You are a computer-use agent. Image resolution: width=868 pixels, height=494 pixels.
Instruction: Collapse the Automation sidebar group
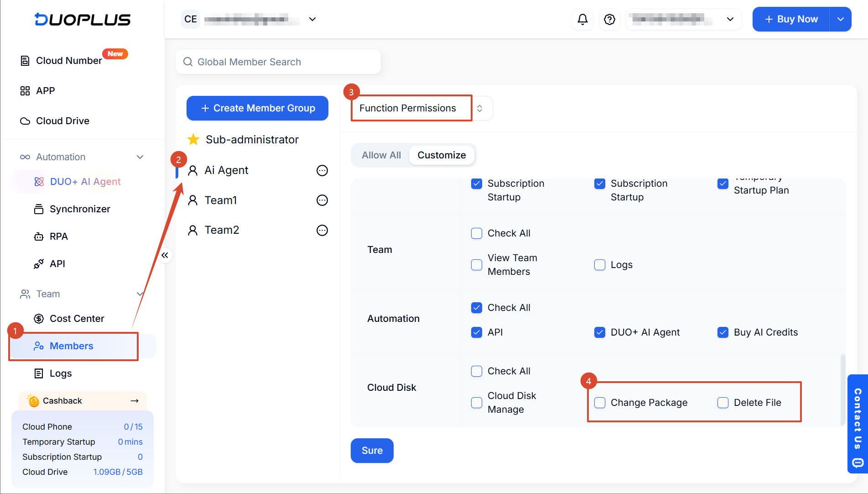pyautogui.click(x=140, y=157)
